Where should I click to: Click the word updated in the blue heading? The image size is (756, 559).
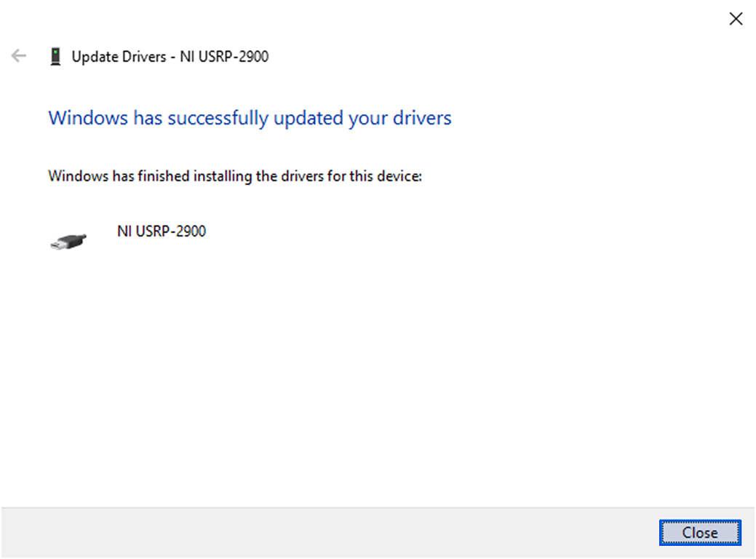coord(309,118)
